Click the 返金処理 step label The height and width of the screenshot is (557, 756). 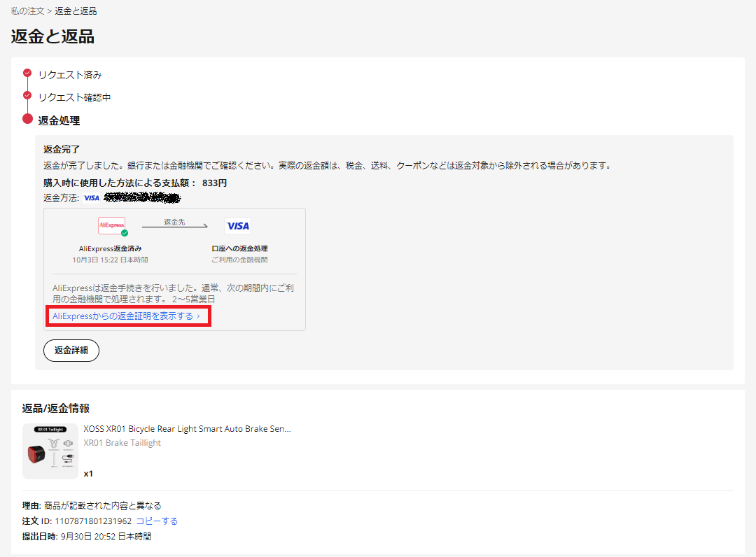coord(59,121)
